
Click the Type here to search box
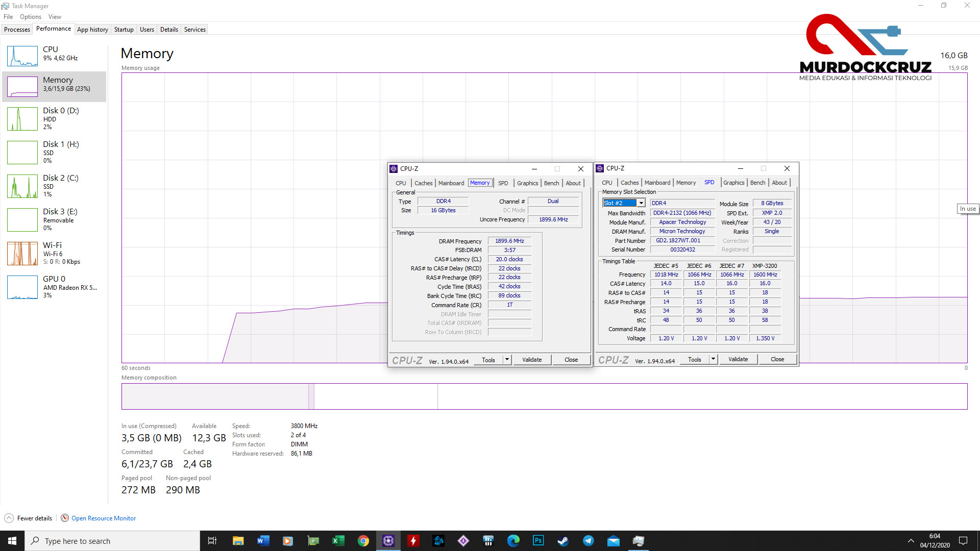click(x=112, y=541)
